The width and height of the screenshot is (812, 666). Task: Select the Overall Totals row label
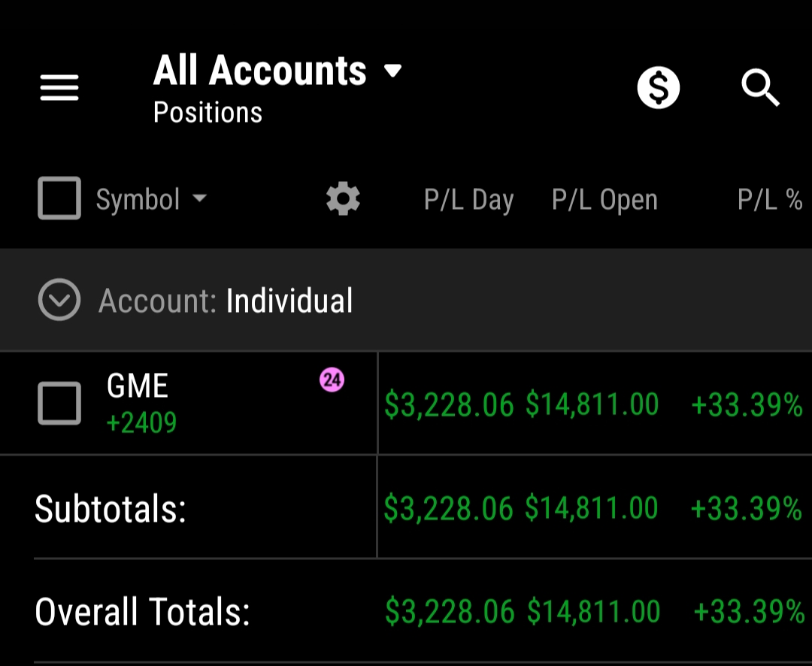pyautogui.click(x=142, y=612)
